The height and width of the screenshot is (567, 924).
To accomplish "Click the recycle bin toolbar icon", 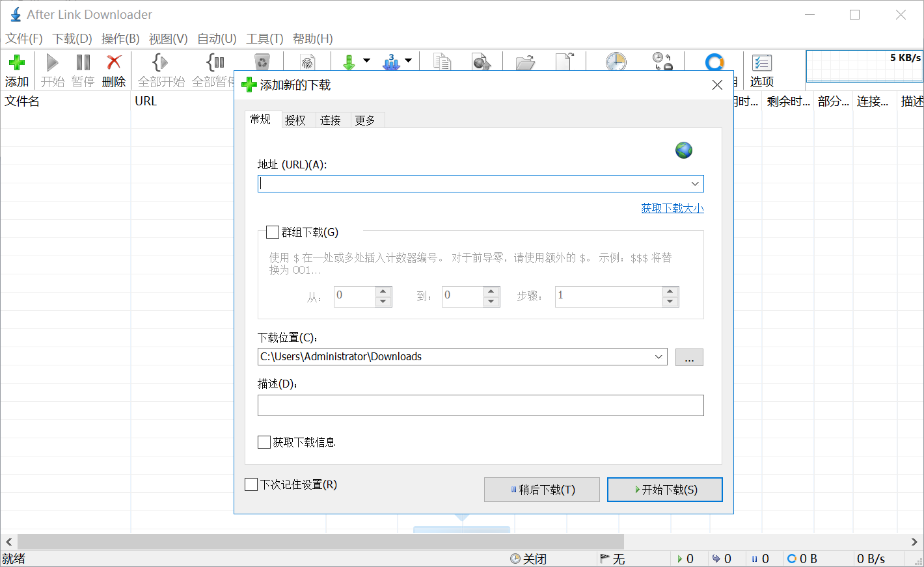I will pos(262,62).
